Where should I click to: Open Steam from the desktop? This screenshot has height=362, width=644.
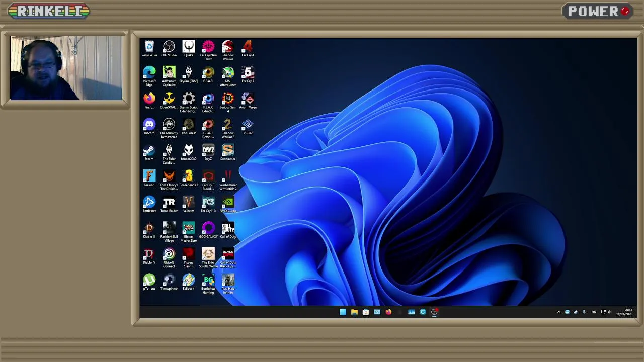(149, 151)
